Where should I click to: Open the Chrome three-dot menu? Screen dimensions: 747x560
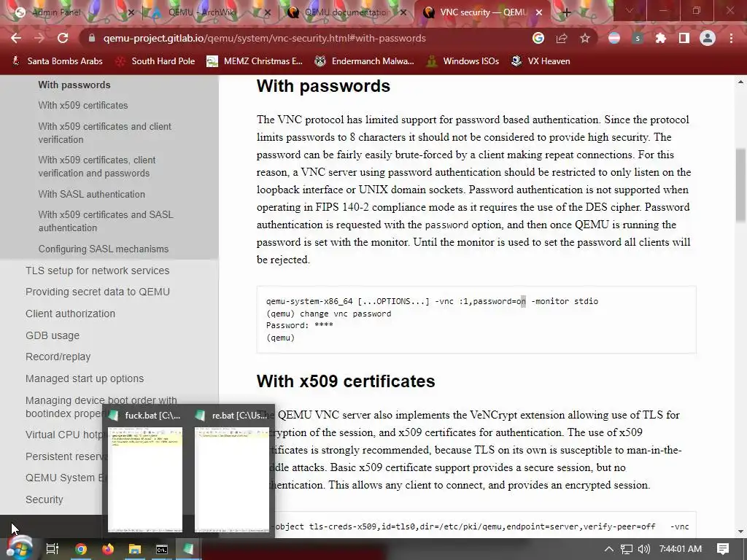[x=731, y=38]
